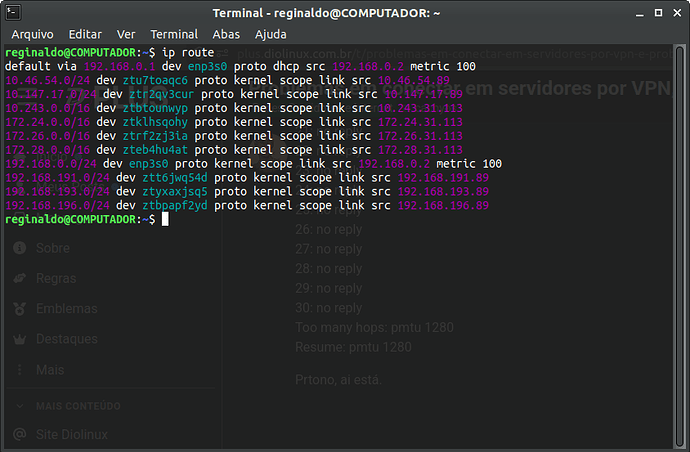Close the Terminal window
This screenshot has height=452, width=690.
(x=677, y=13)
